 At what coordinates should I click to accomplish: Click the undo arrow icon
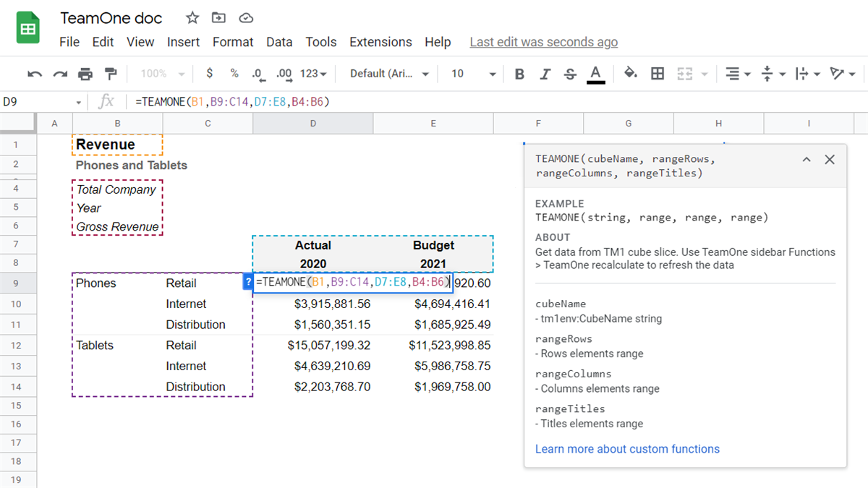[x=34, y=74]
